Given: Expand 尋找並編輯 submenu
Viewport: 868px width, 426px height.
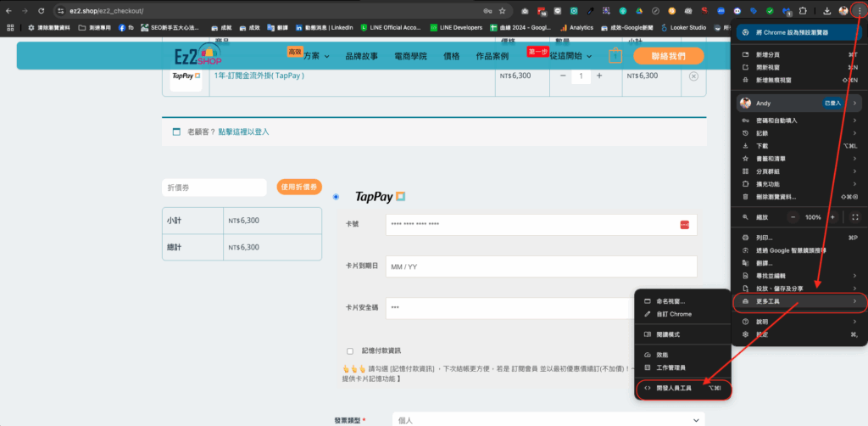Looking at the screenshot, I should tap(800, 275).
